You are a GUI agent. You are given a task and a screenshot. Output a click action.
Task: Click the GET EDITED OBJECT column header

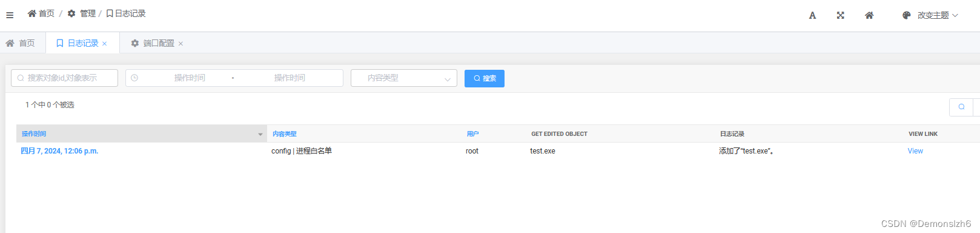(x=560, y=134)
